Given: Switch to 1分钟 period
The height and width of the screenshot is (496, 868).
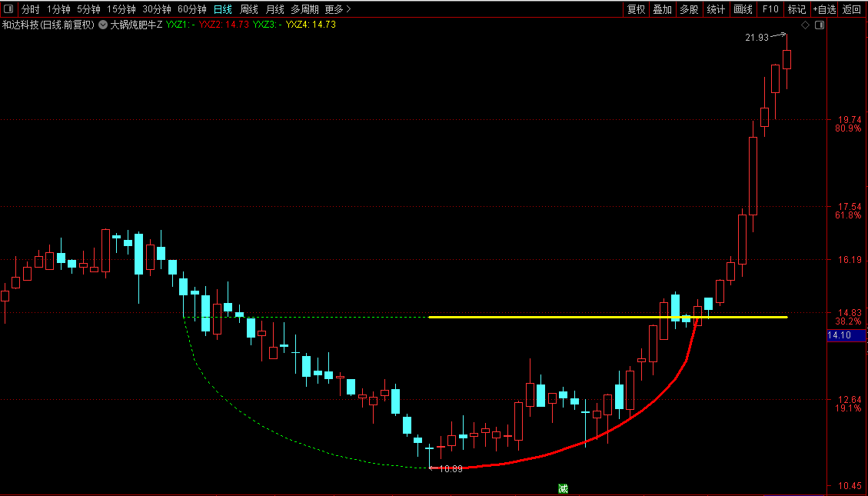Looking at the screenshot, I should (x=58, y=9).
